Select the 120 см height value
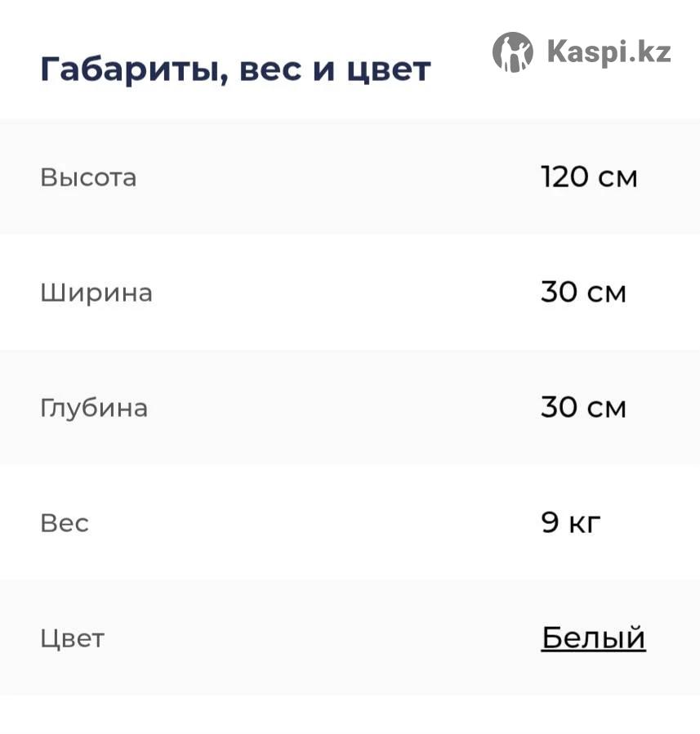This screenshot has width=700, height=734. click(589, 177)
